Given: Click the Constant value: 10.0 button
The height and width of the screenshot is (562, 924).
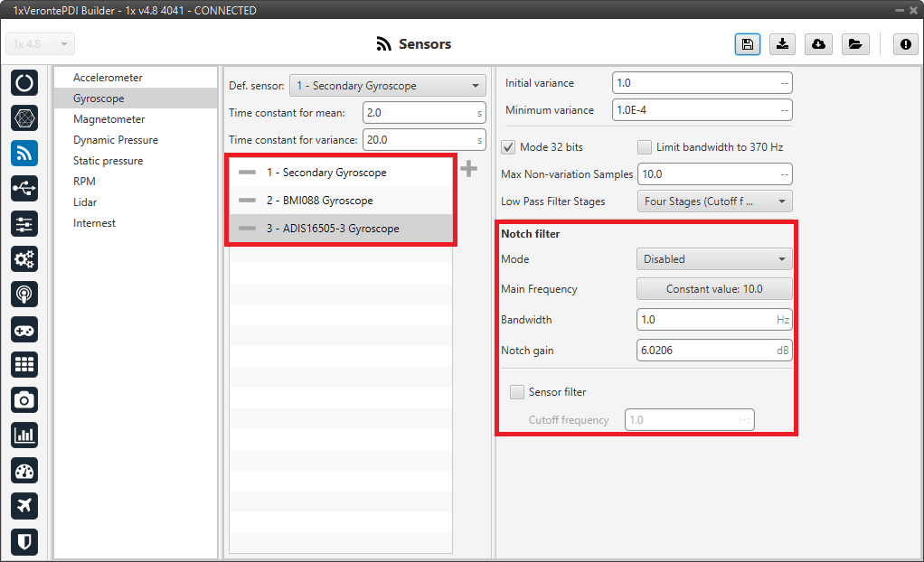Looking at the screenshot, I should pyautogui.click(x=713, y=289).
